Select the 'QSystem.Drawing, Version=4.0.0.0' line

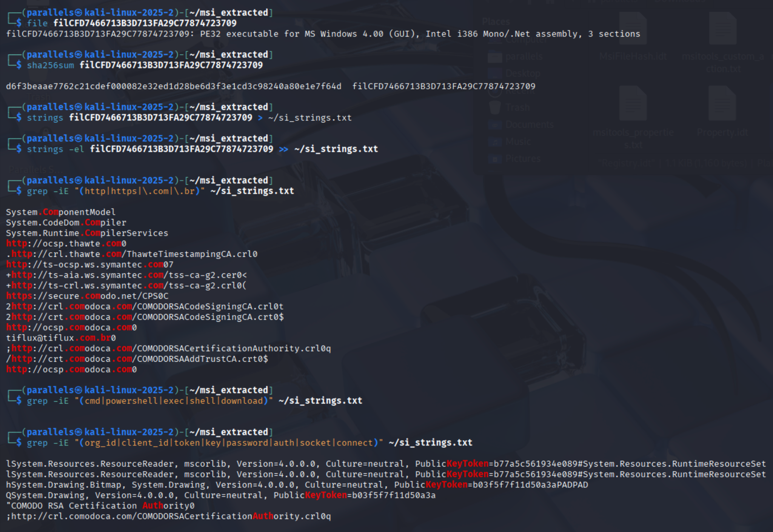click(x=221, y=495)
